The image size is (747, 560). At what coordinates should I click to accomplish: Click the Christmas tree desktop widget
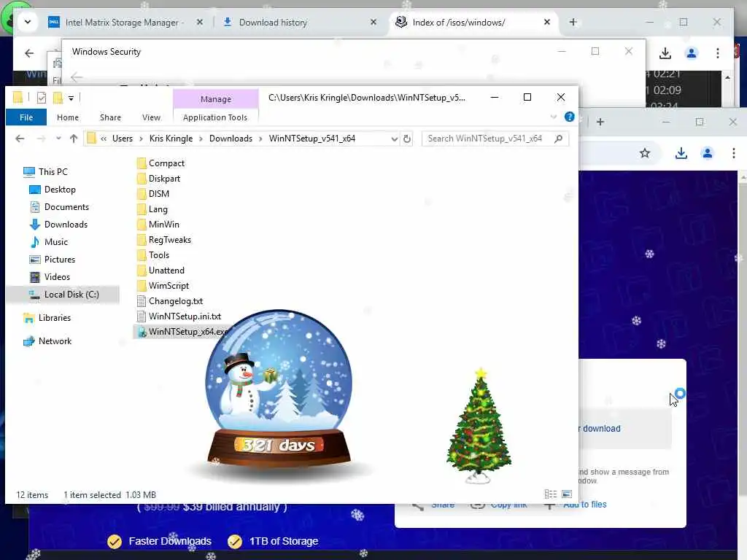[x=479, y=426]
